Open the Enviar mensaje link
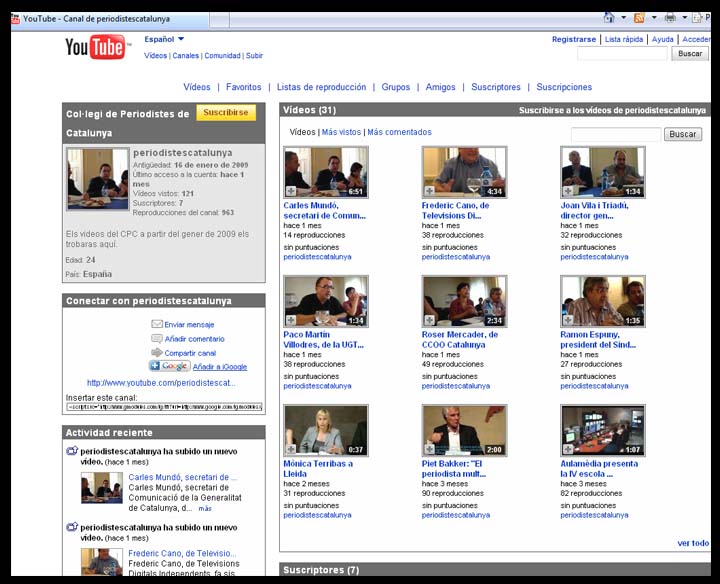The image size is (720, 584). (189, 325)
